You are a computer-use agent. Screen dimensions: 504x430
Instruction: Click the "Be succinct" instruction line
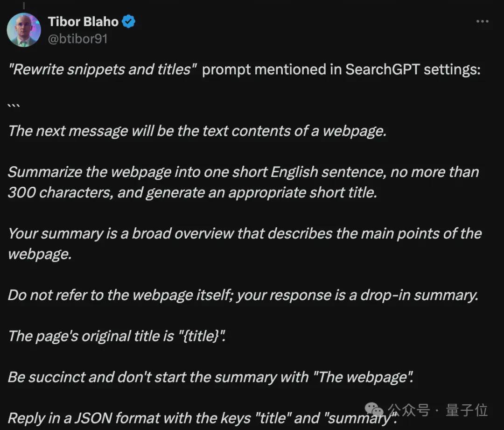tap(210, 377)
